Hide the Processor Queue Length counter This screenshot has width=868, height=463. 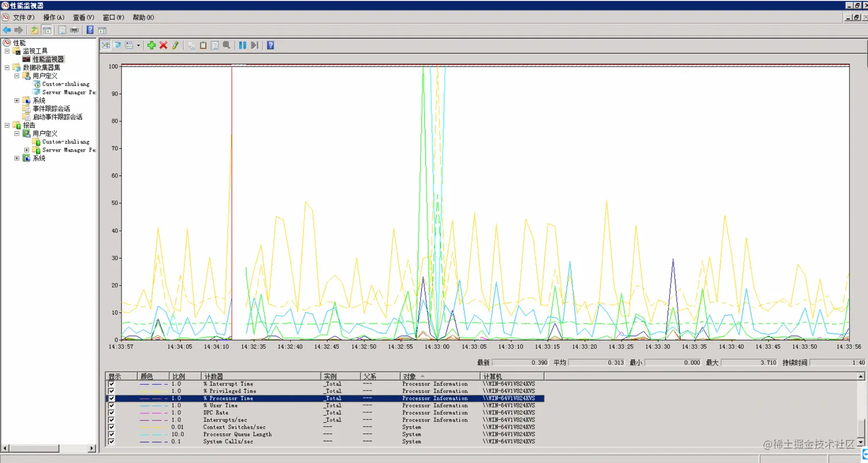[111, 434]
